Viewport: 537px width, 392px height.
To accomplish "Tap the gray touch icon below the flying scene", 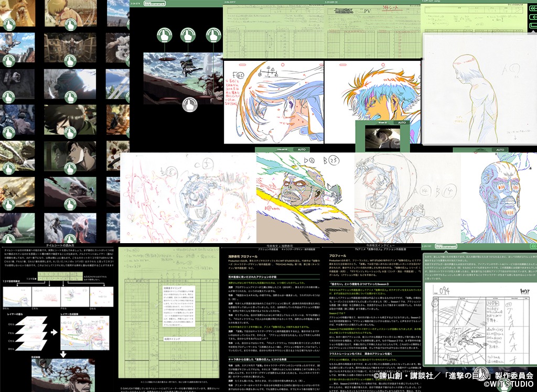I will (189, 105).
